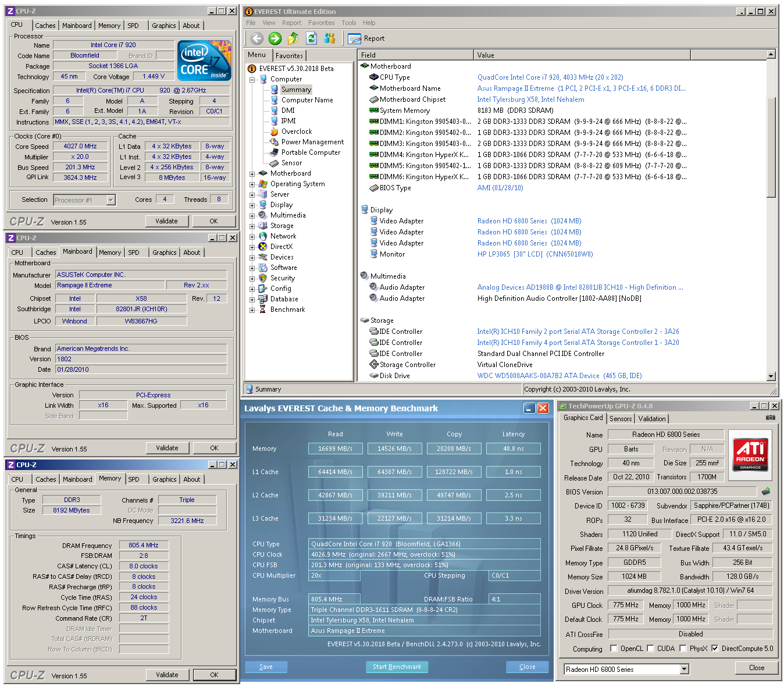Screen dimensions: 784x687
Task: Toggle CUDA checkbox in GPU-Z
Action: [650, 648]
